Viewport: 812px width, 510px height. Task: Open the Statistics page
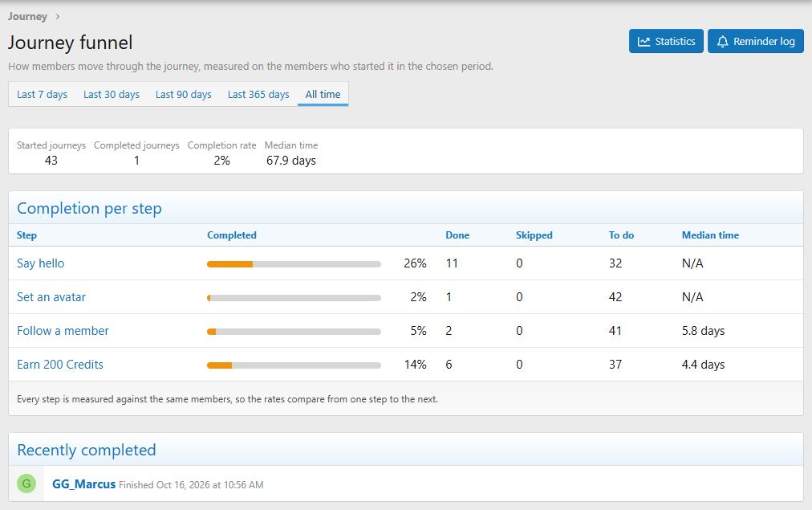(666, 41)
